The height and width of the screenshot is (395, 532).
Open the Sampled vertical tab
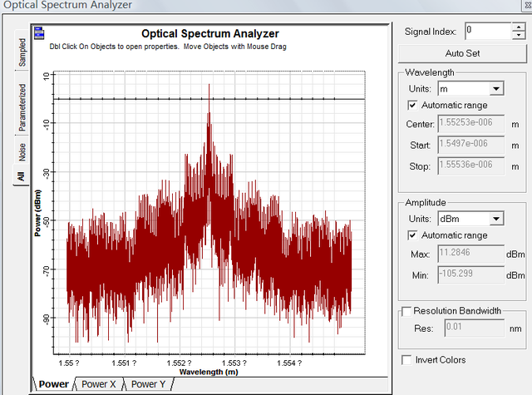[x=22, y=52]
